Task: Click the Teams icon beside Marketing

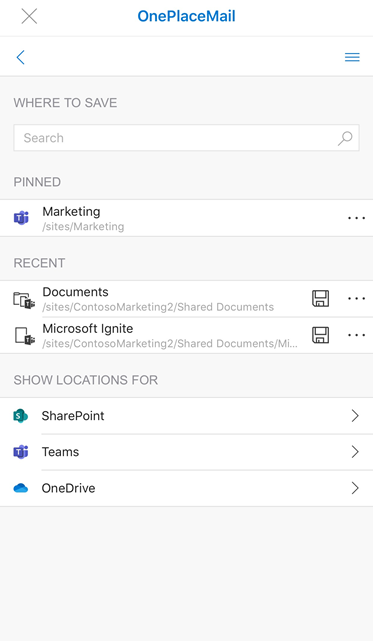Action: pyautogui.click(x=21, y=218)
